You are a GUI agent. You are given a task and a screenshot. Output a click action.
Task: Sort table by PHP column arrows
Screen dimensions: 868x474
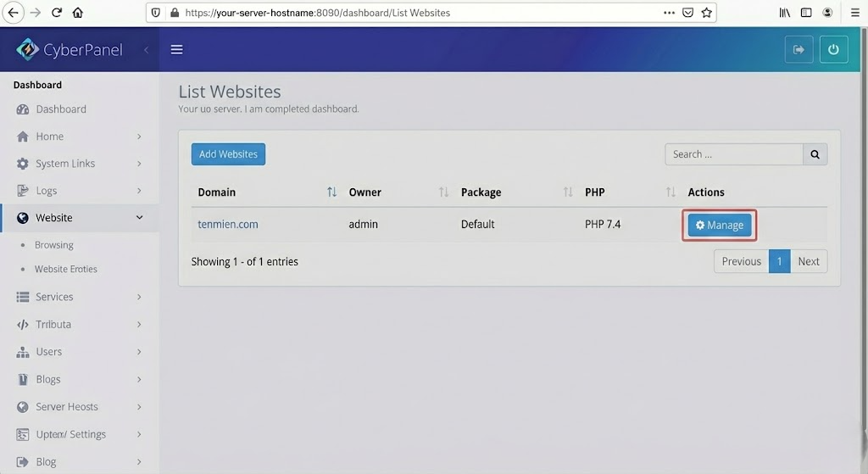[x=670, y=192]
